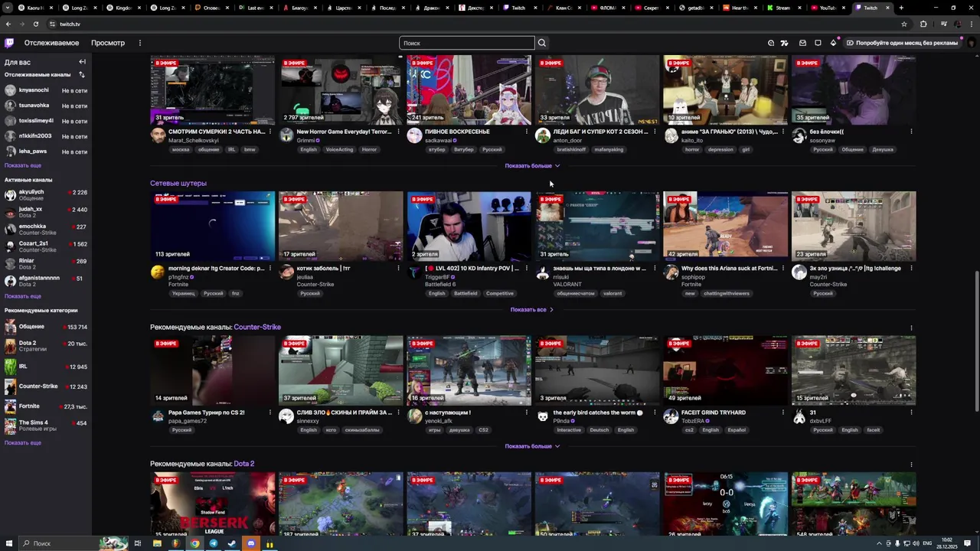Expand Показать больше under the first stream row
The height and width of the screenshot is (551, 980).
[x=532, y=165]
